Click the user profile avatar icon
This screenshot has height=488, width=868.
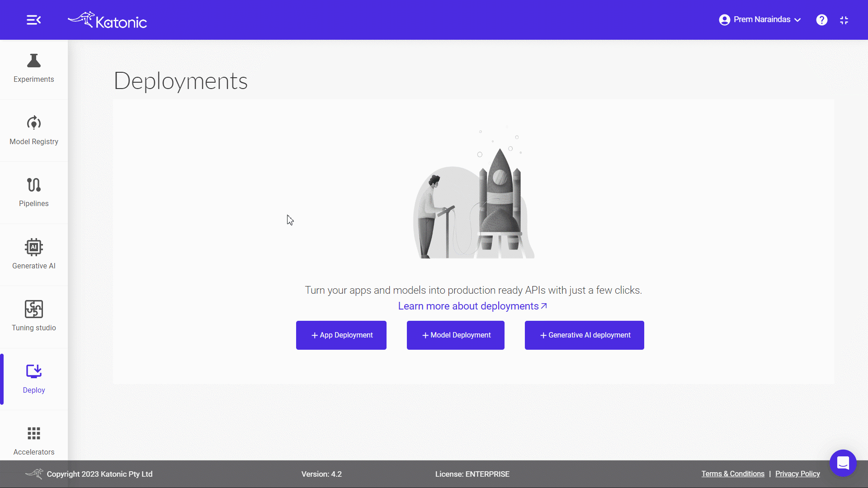coord(724,20)
